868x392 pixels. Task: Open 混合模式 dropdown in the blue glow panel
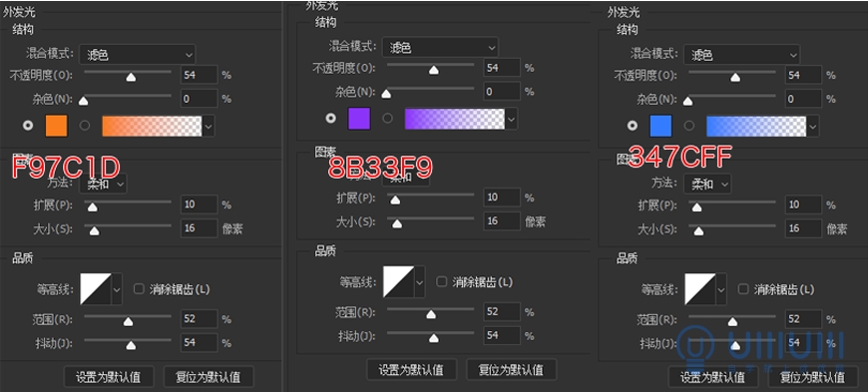pyautogui.click(x=741, y=54)
